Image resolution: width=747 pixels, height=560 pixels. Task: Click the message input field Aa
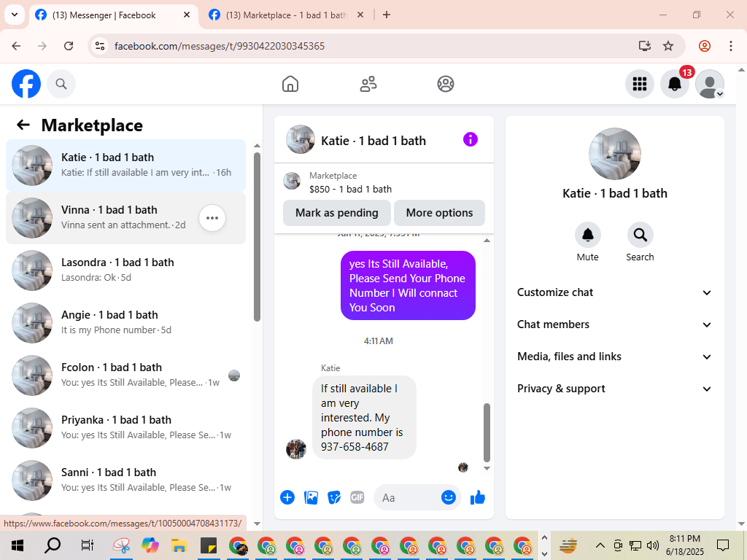(x=410, y=497)
